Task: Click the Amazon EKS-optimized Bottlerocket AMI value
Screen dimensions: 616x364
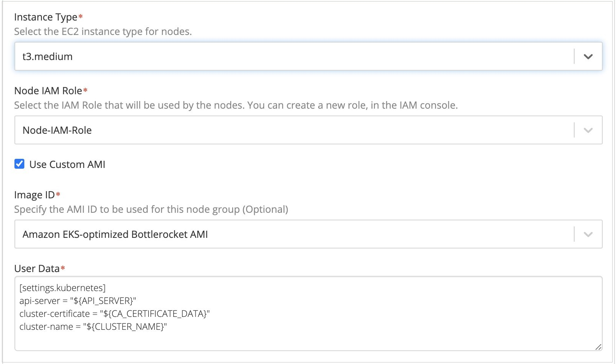Action: click(115, 234)
